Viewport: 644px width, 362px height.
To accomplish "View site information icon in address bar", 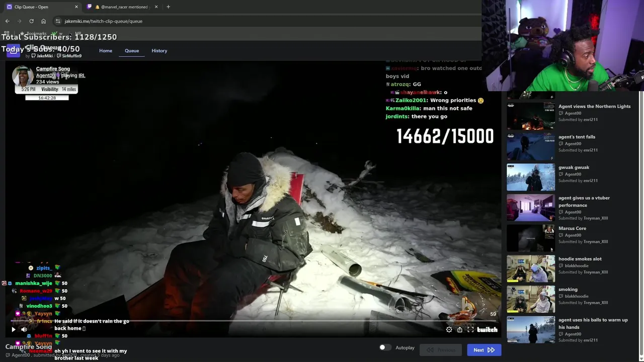I will point(58,21).
